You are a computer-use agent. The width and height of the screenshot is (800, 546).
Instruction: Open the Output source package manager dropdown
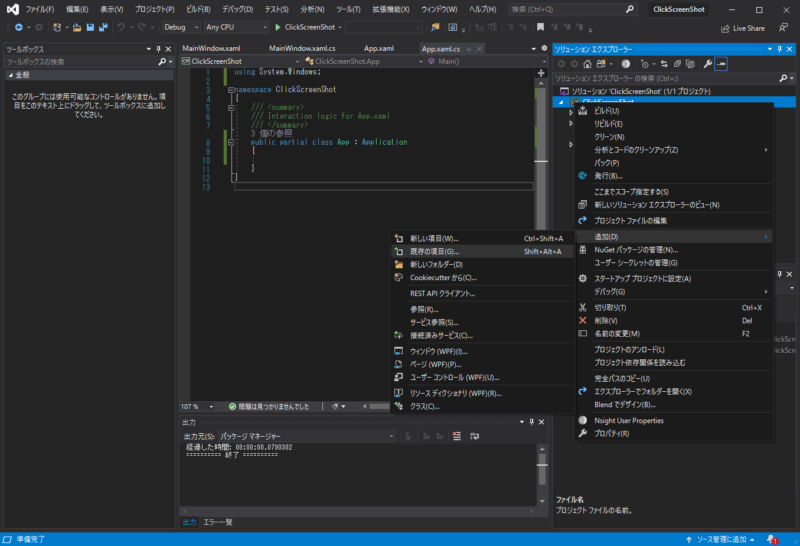(307, 436)
